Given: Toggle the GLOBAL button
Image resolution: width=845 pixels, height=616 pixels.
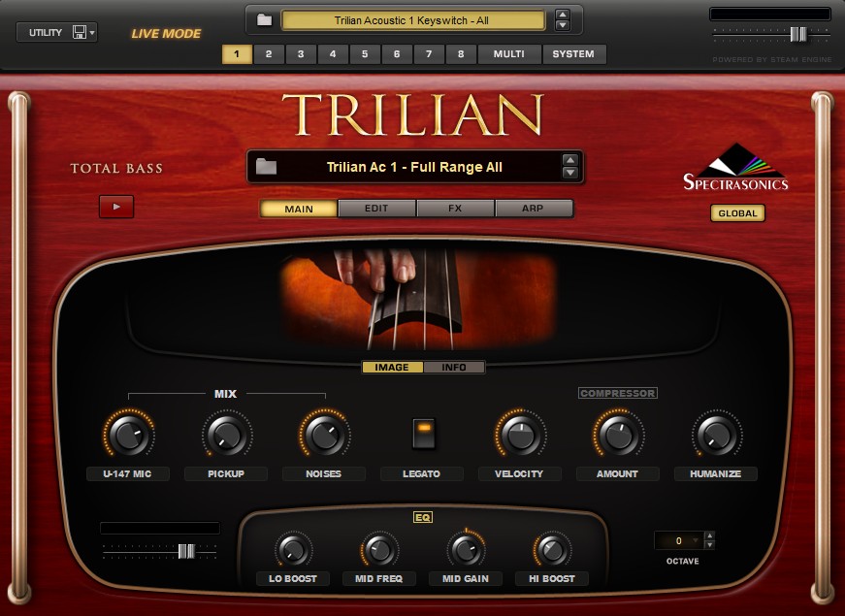Looking at the screenshot, I should pyautogui.click(x=737, y=212).
